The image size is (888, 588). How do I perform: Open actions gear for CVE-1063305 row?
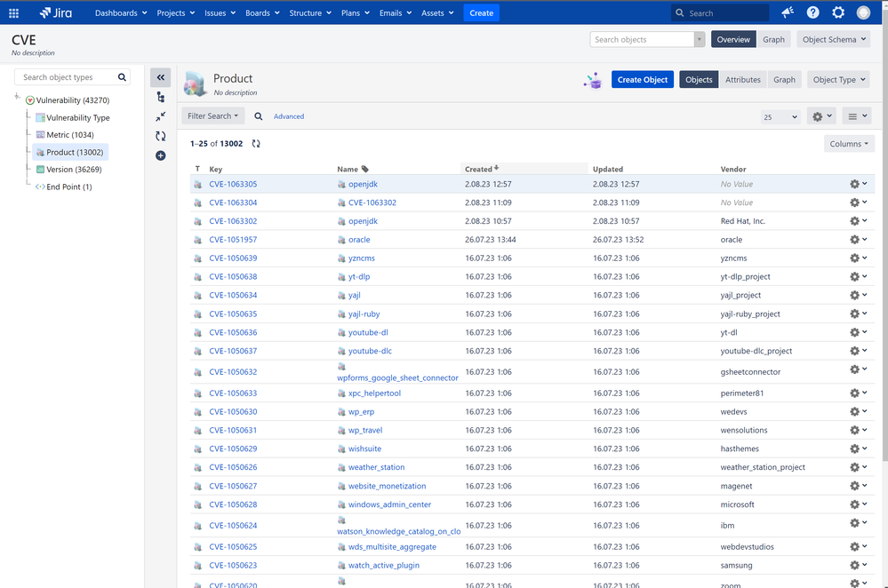pyautogui.click(x=858, y=184)
